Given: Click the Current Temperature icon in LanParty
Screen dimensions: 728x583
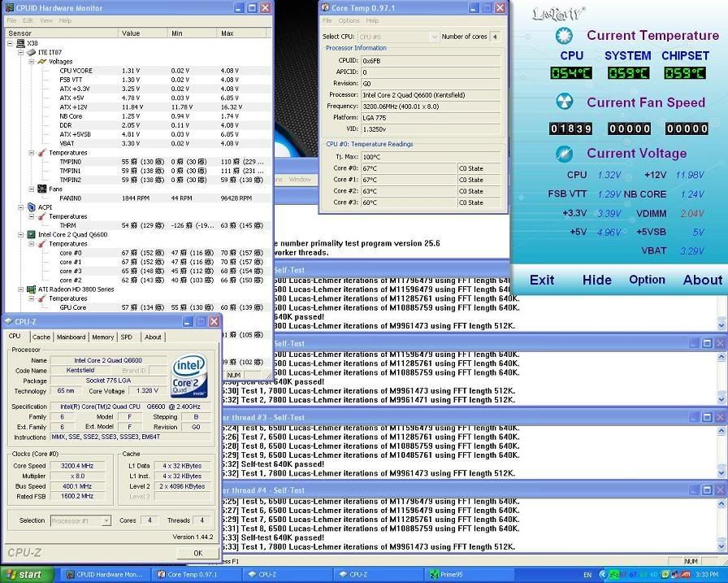Looking at the screenshot, I should pos(564,36).
